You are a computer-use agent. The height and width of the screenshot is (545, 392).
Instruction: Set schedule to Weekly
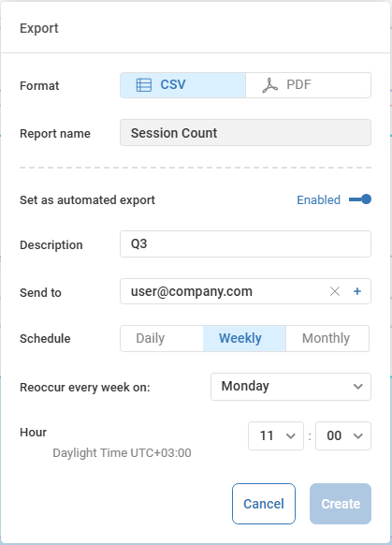pyautogui.click(x=244, y=338)
